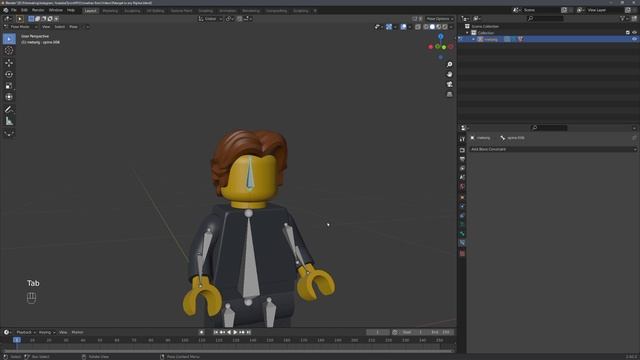This screenshot has width=640, height=360.
Task: Play the animation forward
Action: coord(236,332)
